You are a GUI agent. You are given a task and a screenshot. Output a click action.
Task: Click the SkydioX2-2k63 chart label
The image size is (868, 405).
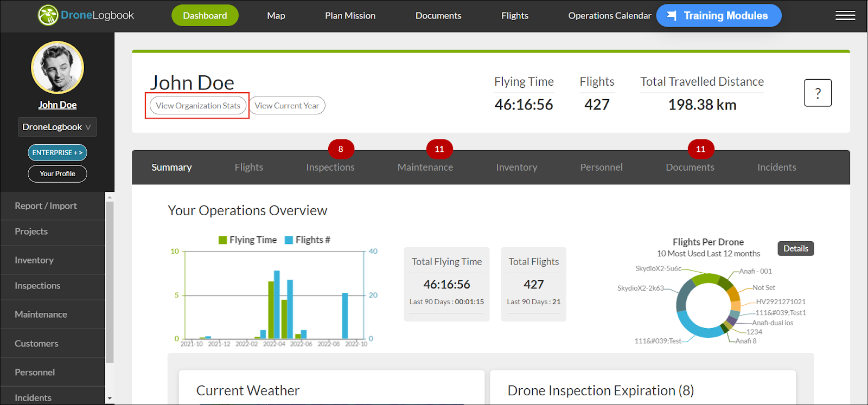pos(641,288)
